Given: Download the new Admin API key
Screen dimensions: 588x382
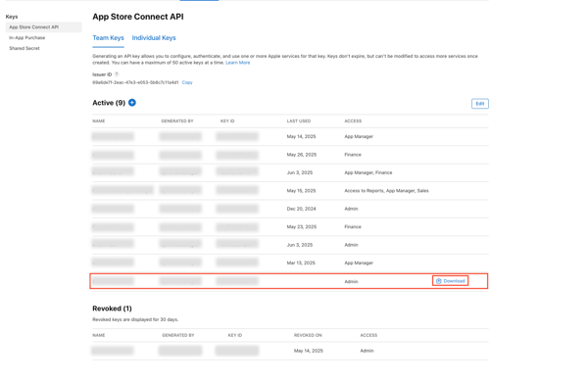Looking at the screenshot, I should 450,281.
